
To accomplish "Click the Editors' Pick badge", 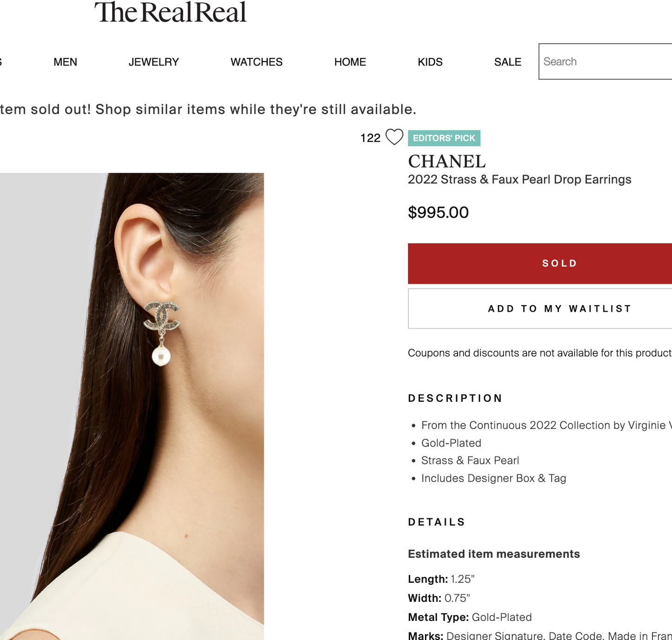I will coord(444,138).
